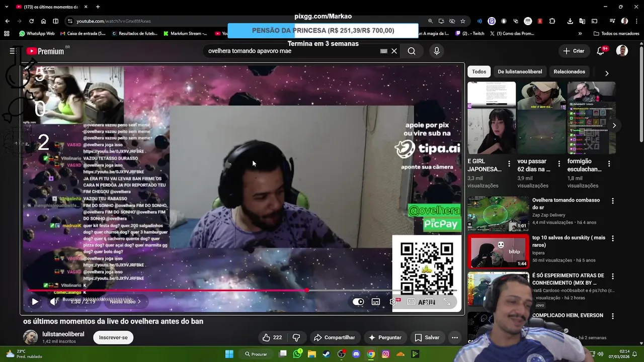Screen dimensions: 644x362
Task: Select the 'De lulistaneoliberal' filter chip
Action: [520, 72]
